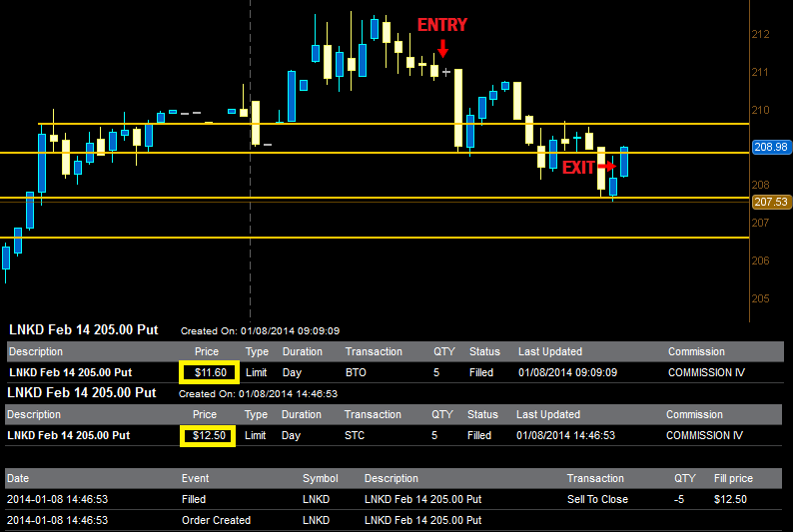Select the 212 price axis label
The height and width of the screenshot is (532, 793).
click(x=760, y=34)
